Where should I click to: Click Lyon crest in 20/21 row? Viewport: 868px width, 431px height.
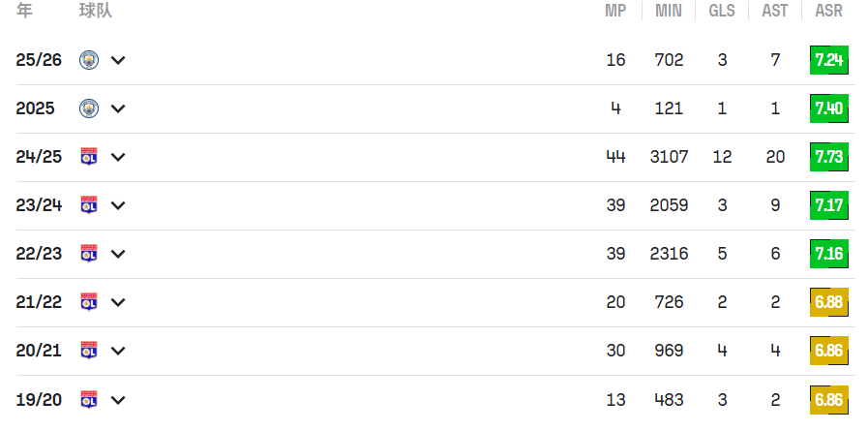pos(89,351)
